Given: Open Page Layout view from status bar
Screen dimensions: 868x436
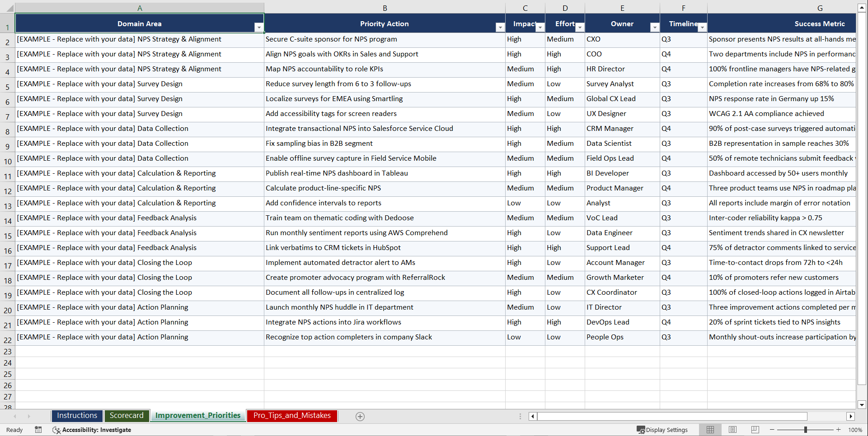Looking at the screenshot, I should tap(732, 430).
